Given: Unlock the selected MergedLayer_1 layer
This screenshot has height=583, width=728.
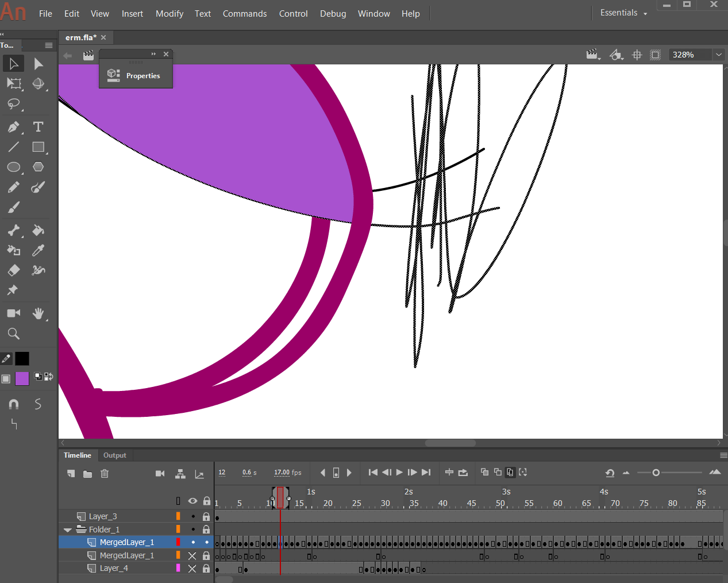Looking at the screenshot, I should coord(206,542).
